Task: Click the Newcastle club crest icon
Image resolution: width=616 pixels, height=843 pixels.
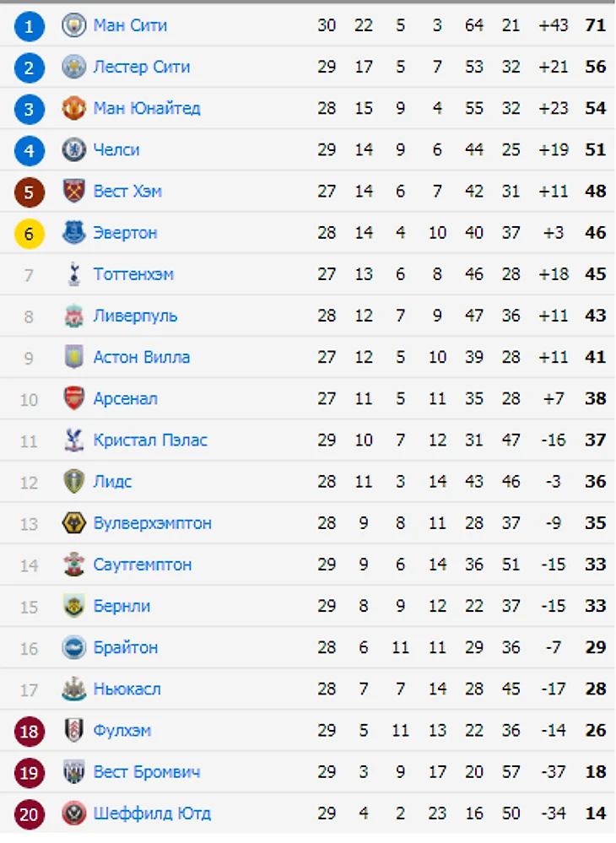Action: [x=74, y=689]
